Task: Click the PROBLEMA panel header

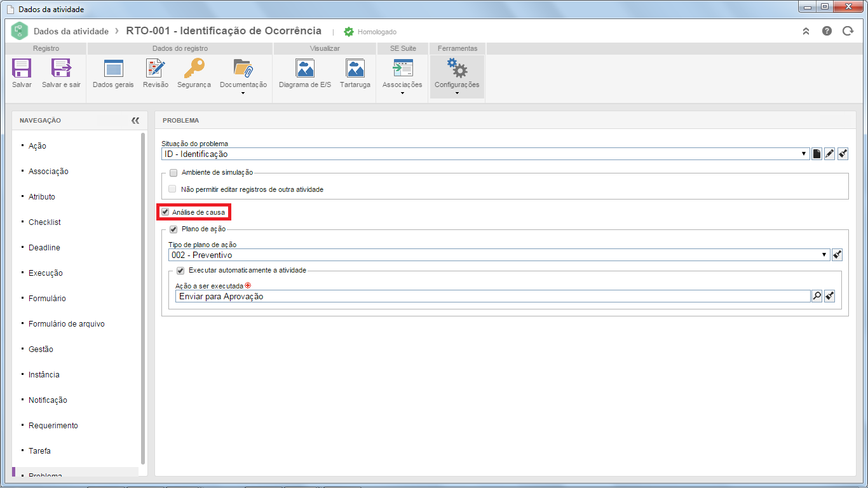Action: [180, 120]
